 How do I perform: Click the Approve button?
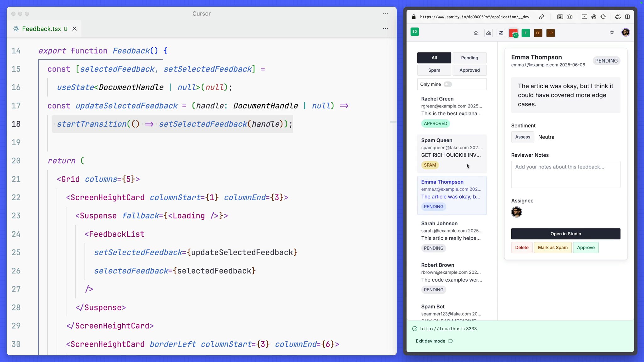[586, 248]
